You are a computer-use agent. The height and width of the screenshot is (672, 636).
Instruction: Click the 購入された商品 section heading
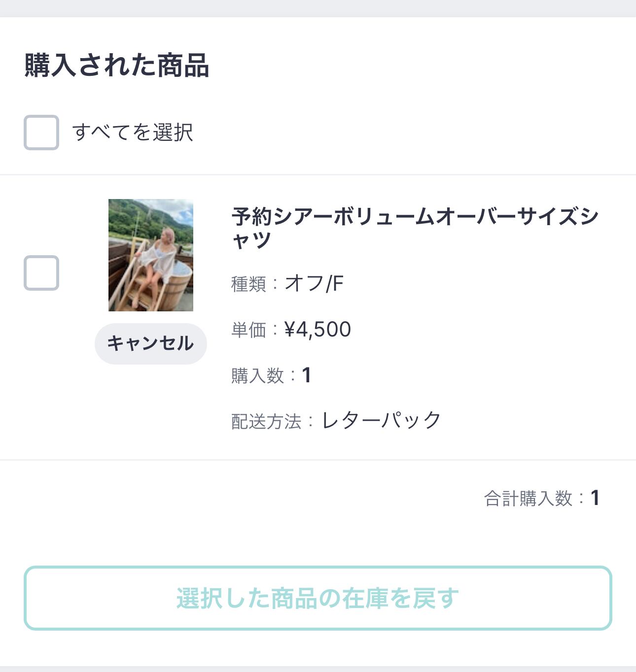click(x=117, y=66)
